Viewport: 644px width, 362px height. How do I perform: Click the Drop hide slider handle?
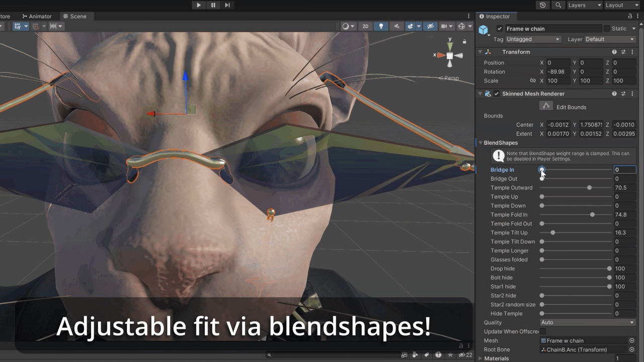609,269
